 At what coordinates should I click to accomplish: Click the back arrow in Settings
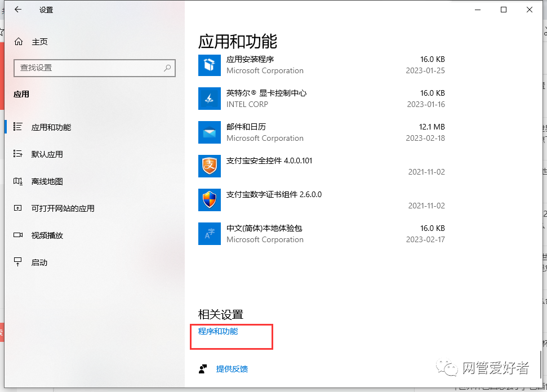click(18, 10)
